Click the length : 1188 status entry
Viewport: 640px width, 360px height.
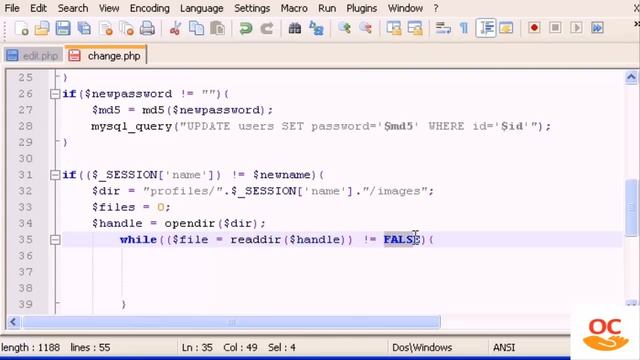31,347
